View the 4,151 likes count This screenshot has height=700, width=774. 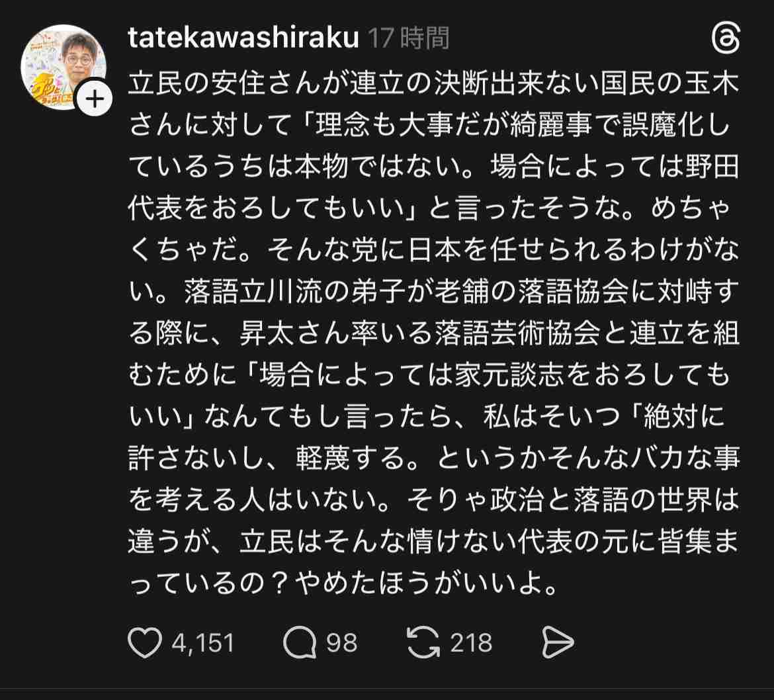click(x=202, y=642)
